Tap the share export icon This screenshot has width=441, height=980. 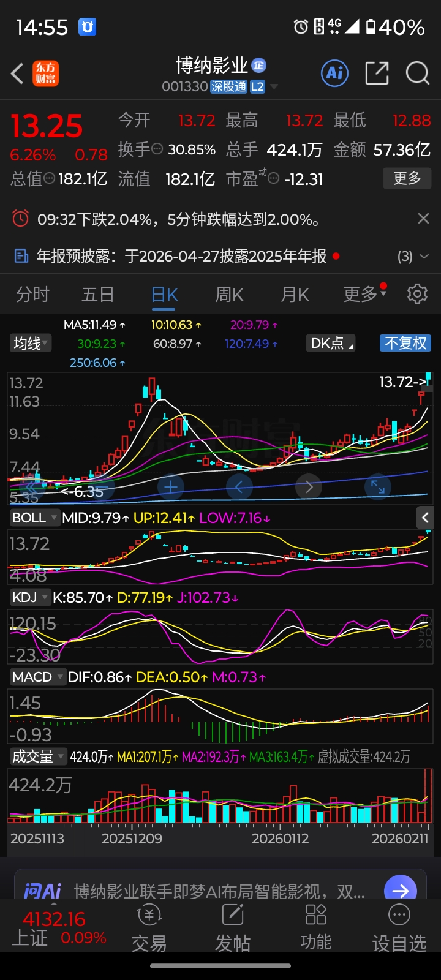(377, 73)
